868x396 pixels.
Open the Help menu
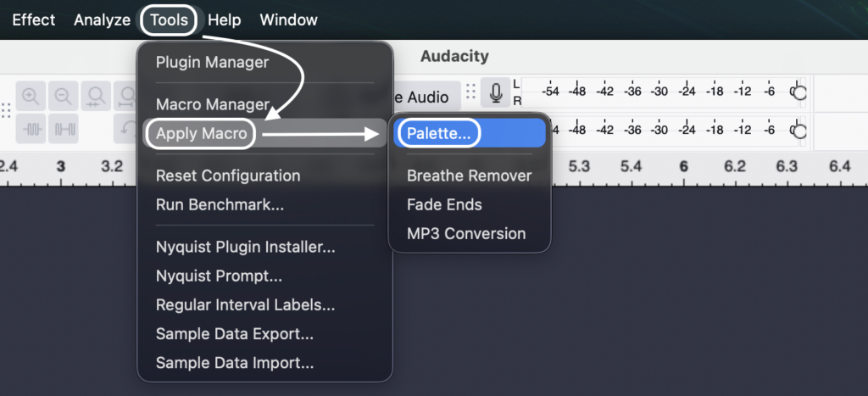point(224,20)
